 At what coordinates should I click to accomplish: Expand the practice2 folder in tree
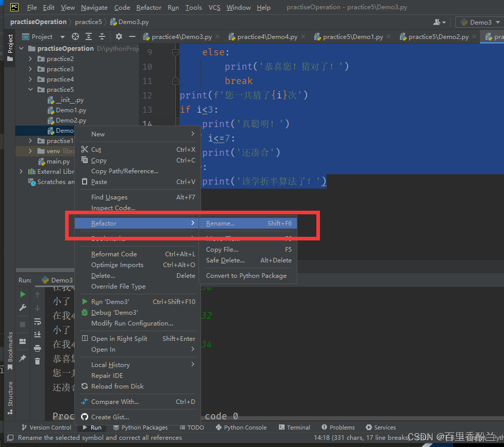click(31, 59)
